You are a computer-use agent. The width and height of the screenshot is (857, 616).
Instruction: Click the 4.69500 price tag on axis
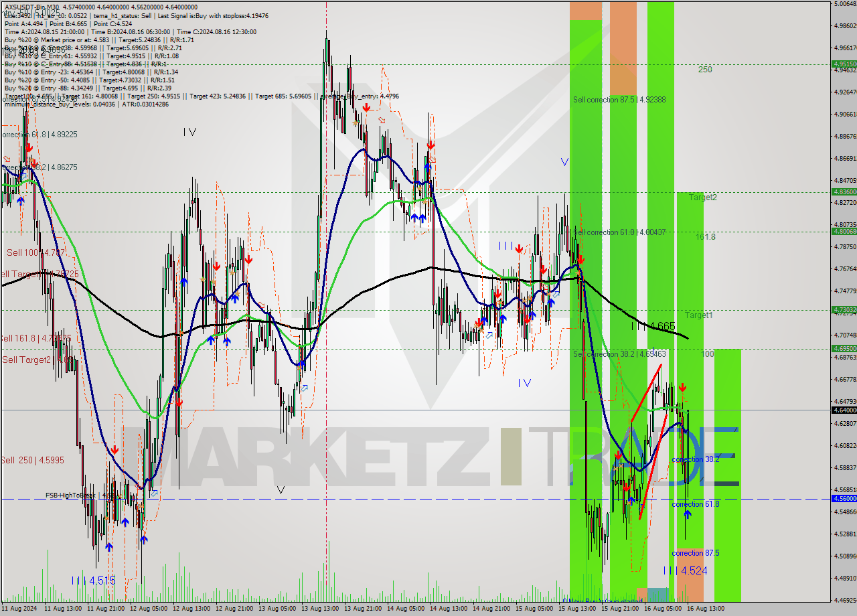(x=844, y=348)
